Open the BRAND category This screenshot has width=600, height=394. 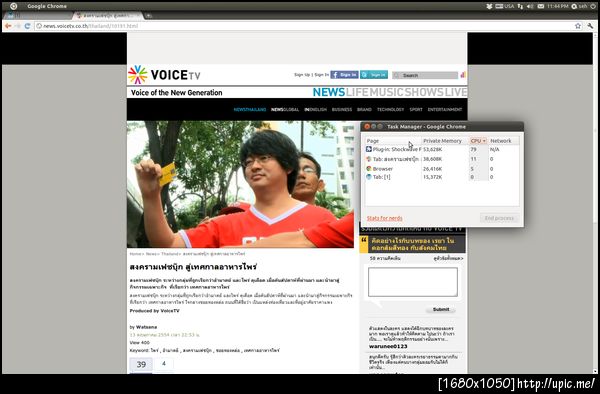pos(364,109)
